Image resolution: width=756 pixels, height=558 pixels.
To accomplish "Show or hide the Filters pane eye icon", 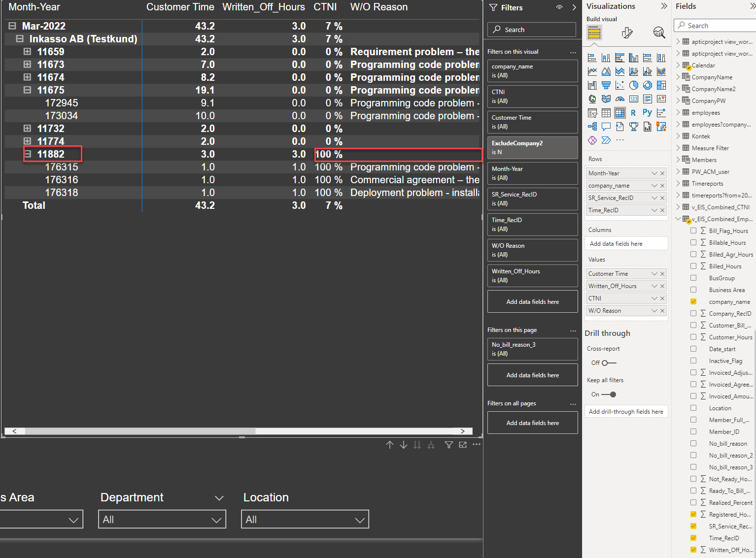I will 559,7.
